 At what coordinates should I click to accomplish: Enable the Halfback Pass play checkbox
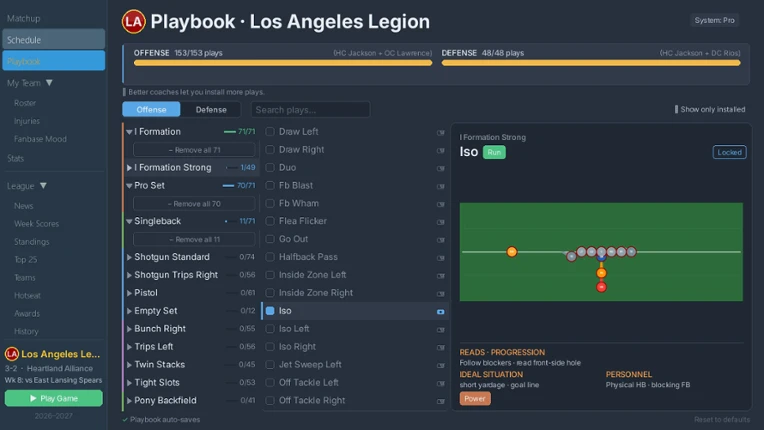click(270, 257)
